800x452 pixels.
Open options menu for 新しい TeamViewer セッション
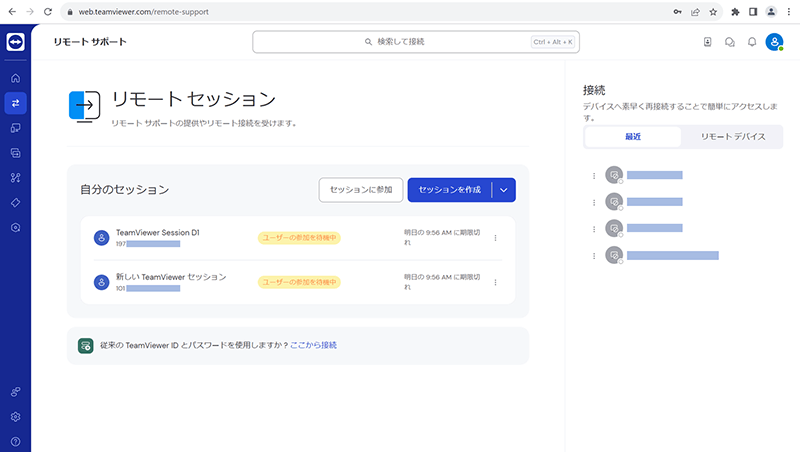click(x=495, y=282)
